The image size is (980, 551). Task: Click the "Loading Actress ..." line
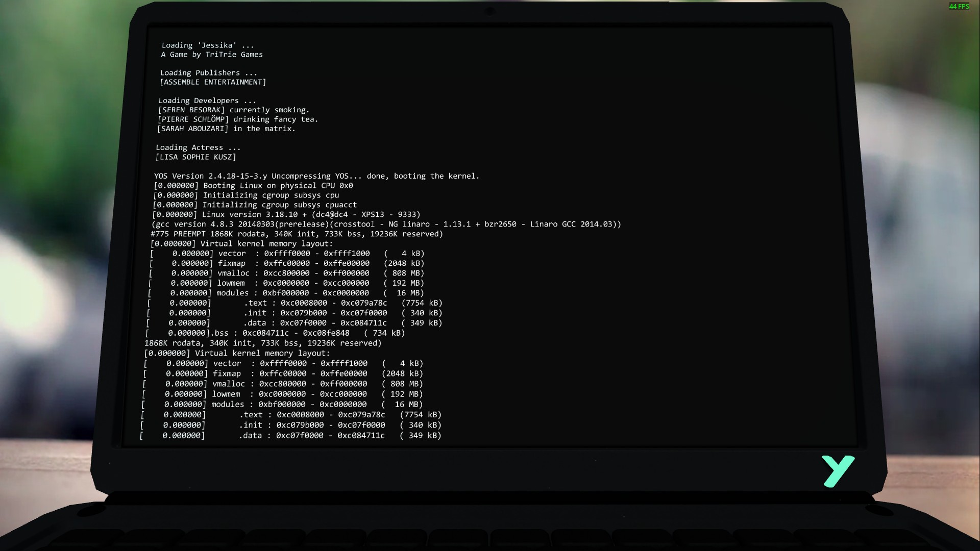(198, 147)
